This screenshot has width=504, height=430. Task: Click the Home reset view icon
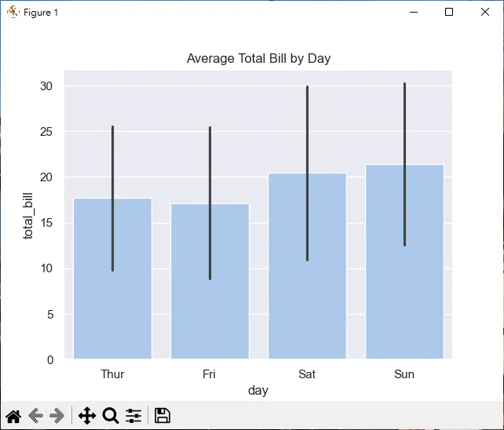coord(13,416)
